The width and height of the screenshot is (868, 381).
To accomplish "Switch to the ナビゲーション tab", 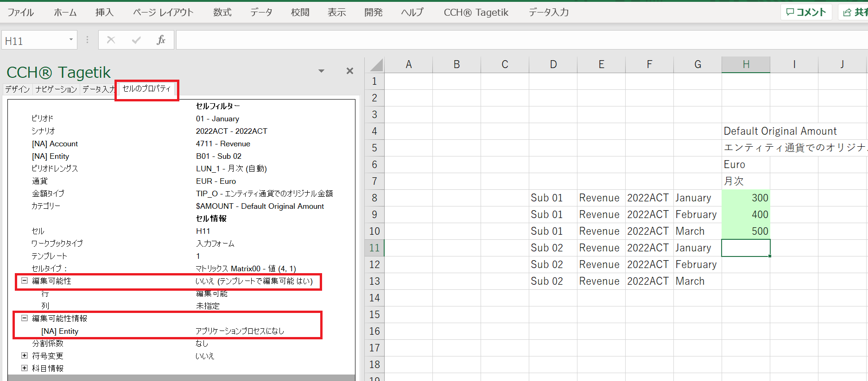I will (56, 89).
